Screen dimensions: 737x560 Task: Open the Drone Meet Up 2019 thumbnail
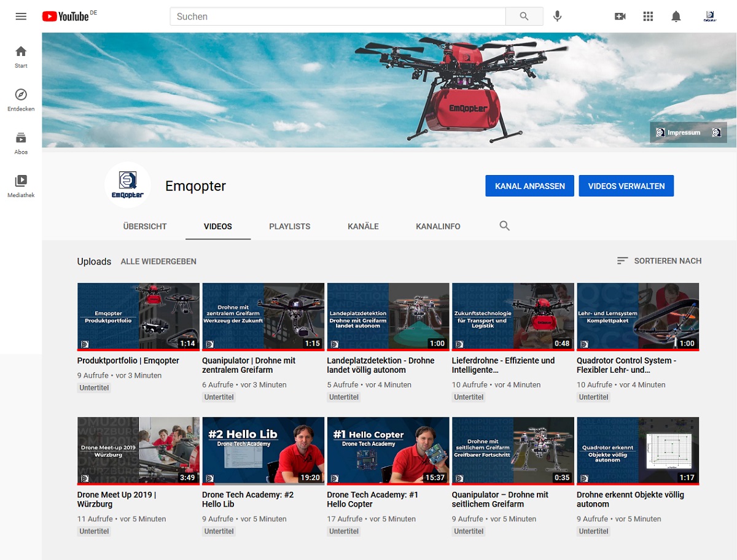point(139,451)
